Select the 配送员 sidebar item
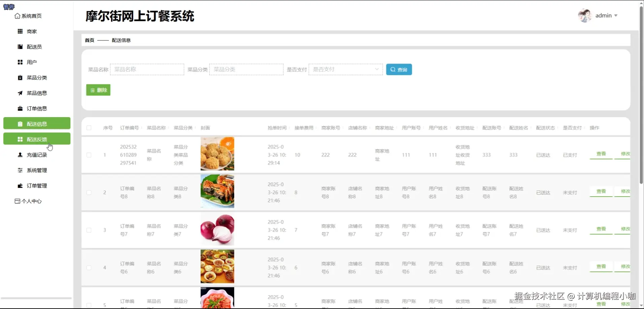Image resolution: width=644 pixels, height=309 pixels. tap(34, 46)
